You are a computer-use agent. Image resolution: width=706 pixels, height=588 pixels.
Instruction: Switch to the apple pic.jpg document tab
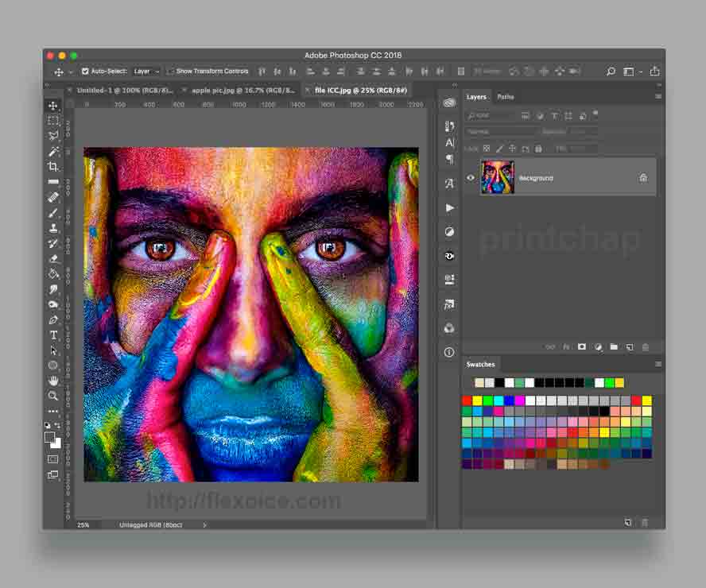(x=243, y=91)
